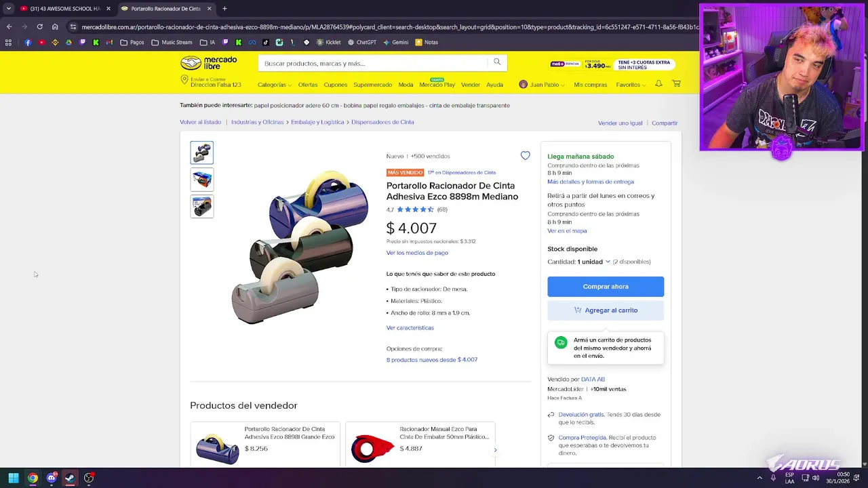Viewport: 868px width, 488px height.
Task: Open Ayuda in navigation
Action: pyautogui.click(x=494, y=85)
